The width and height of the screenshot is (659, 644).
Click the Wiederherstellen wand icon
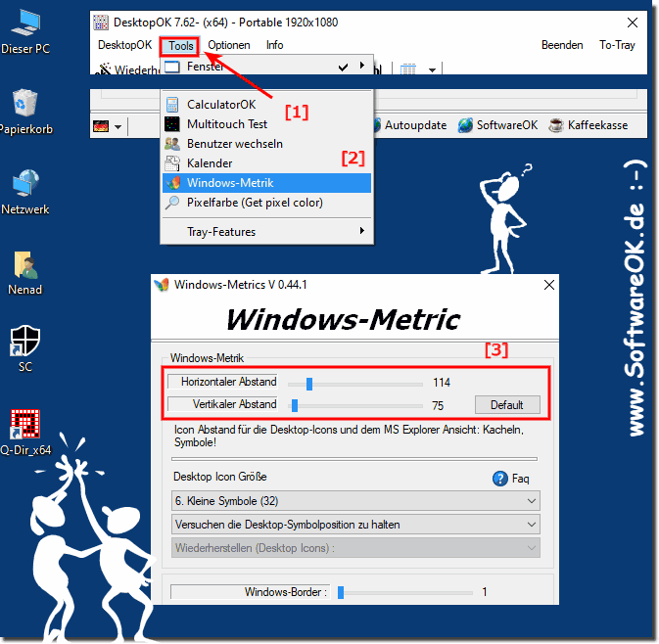click(x=104, y=69)
